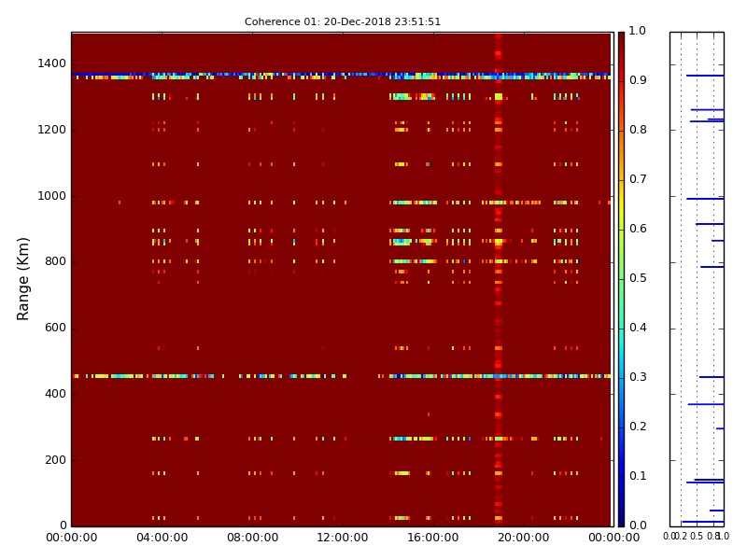The image size is (747, 560).
Task: Click the low-coherence band near 450 Km
Action: point(280,376)
